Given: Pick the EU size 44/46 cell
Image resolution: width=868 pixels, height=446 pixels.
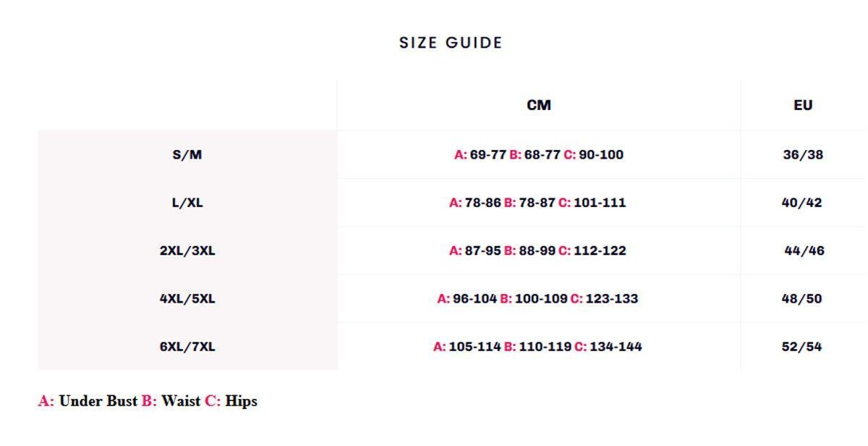Looking at the screenshot, I should [x=804, y=251].
